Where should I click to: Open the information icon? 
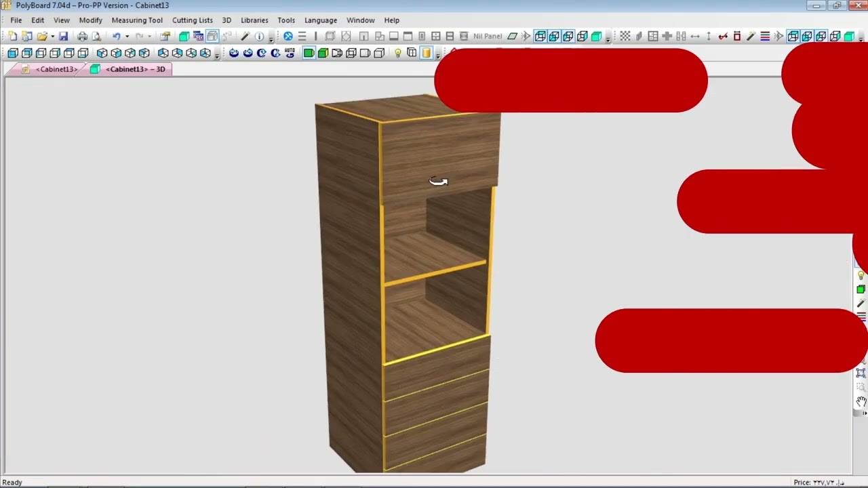259,36
